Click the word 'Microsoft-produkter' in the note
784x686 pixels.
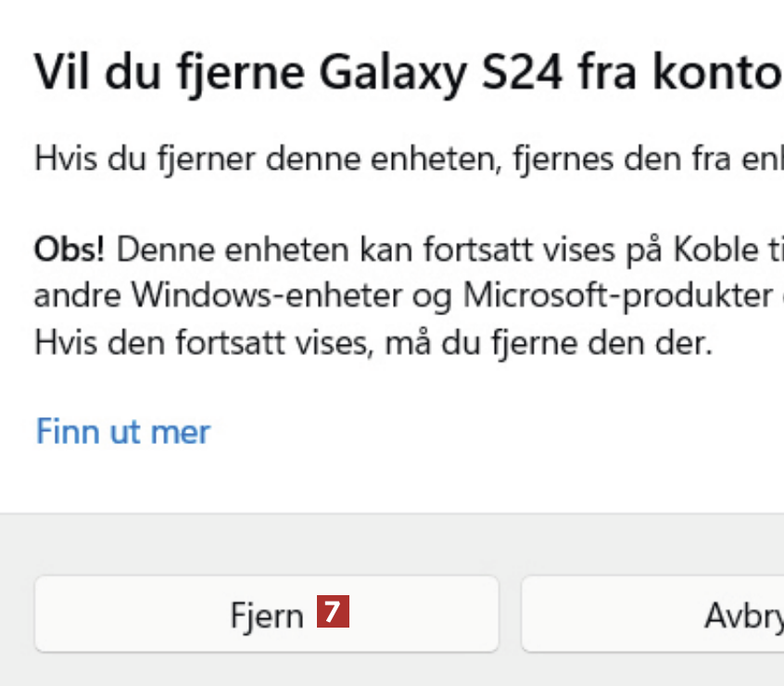[x=617, y=295]
